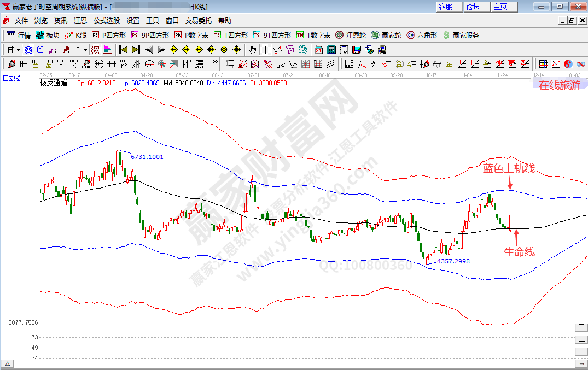Jump to first bar with skip-to-start icon
588x370 pixels.
[123, 50]
